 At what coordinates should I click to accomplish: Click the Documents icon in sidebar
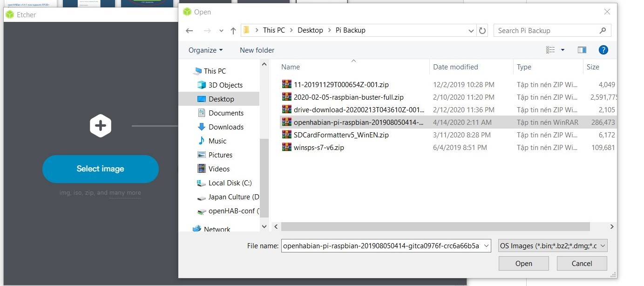(x=202, y=113)
